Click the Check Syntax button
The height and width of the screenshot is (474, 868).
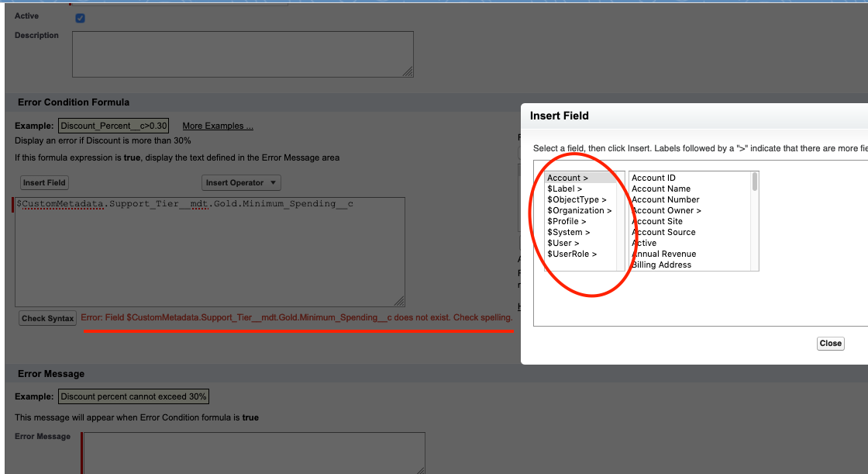point(47,318)
